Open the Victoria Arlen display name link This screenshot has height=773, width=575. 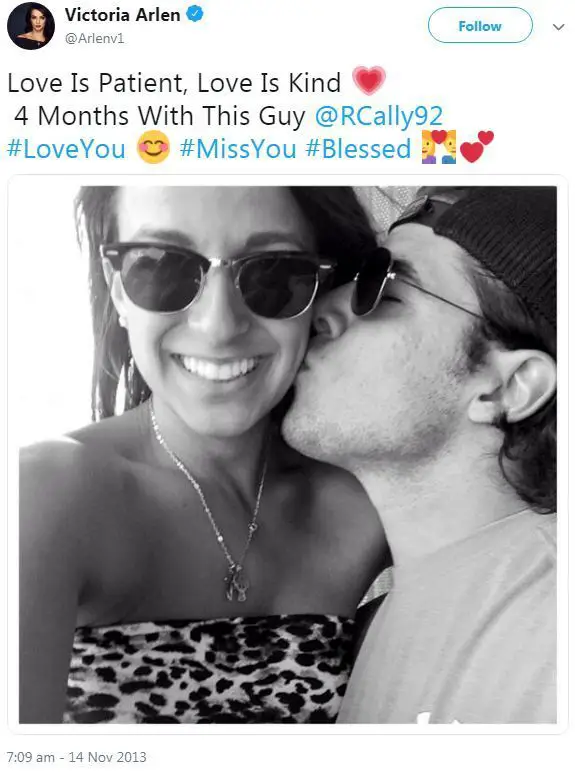122,15
